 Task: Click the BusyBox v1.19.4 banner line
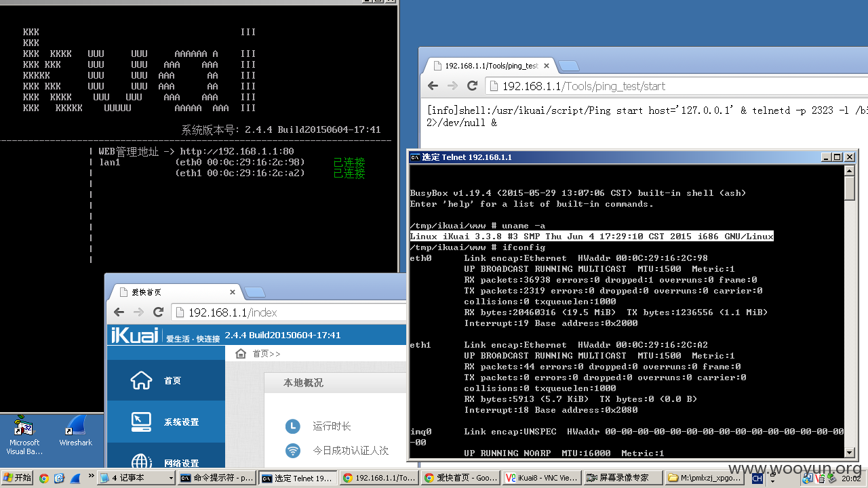(x=578, y=193)
